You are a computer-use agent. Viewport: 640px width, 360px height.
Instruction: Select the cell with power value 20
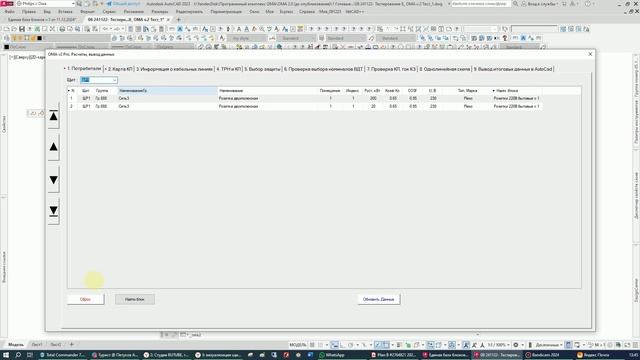pyautogui.click(x=373, y=106)
